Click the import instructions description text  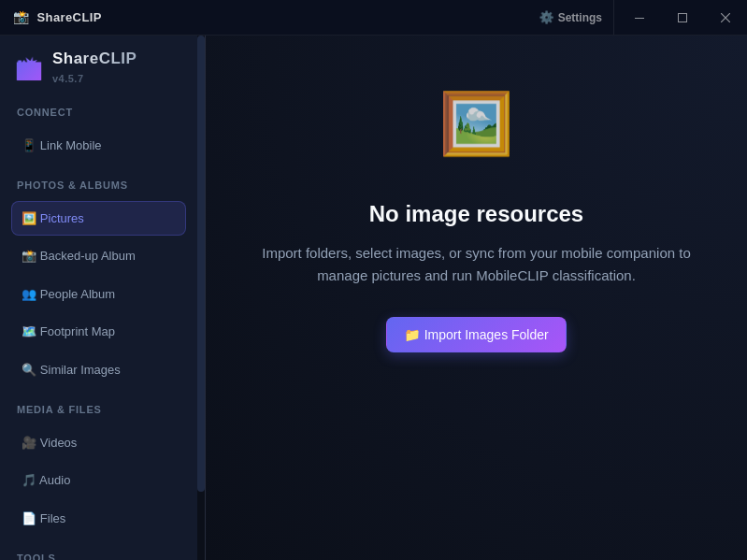pos(476,265)
